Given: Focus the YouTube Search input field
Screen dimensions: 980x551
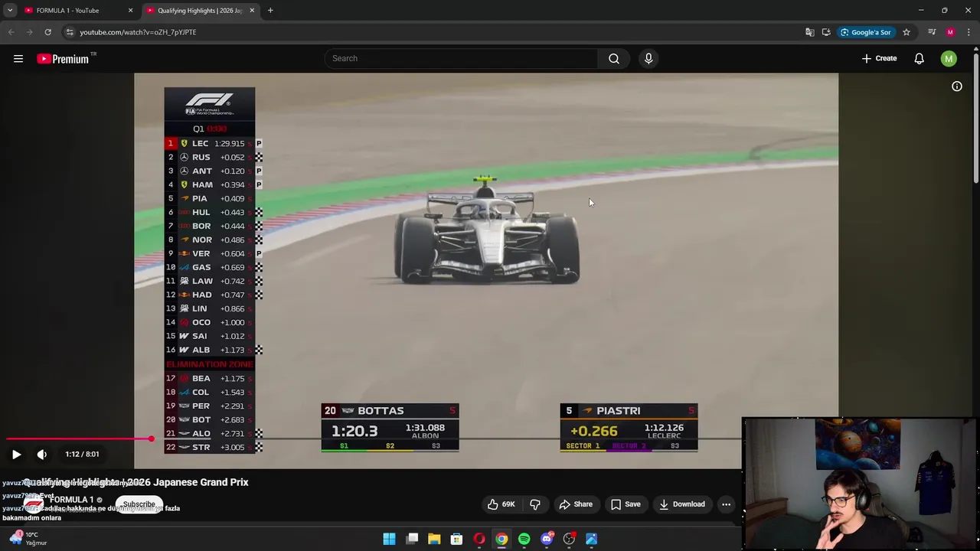Looking at the screenshot, I should click(x=462, y=58).
